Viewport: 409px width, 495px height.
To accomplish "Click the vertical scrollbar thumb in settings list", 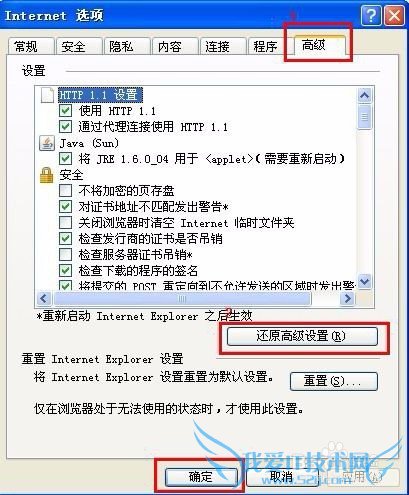I will [x=364, y=117].
